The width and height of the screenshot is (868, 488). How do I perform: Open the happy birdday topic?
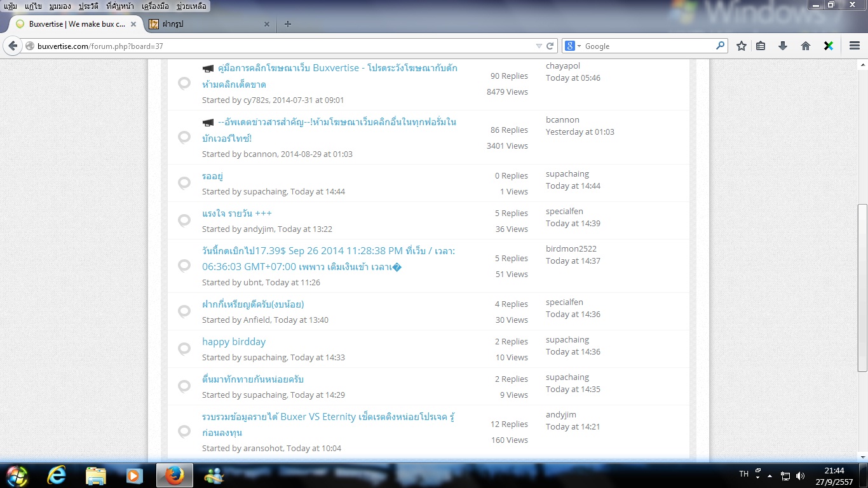(234, 342)
